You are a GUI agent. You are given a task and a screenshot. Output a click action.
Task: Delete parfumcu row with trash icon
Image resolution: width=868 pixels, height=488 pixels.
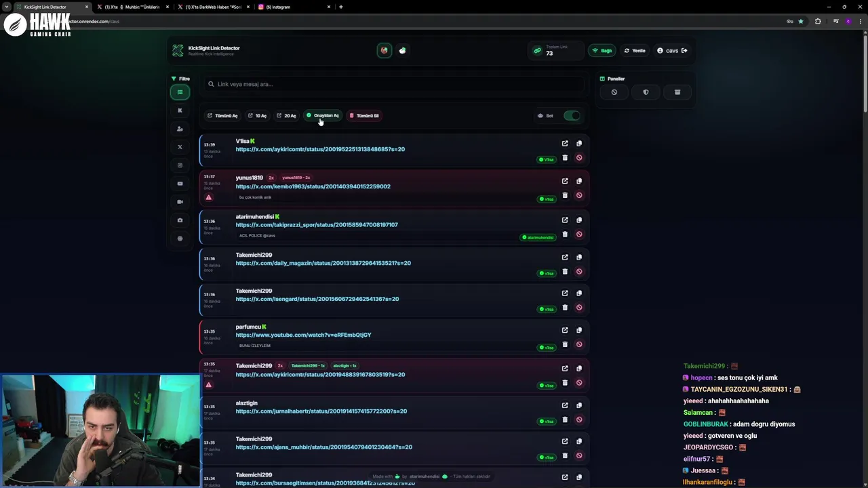(x=565, y=344)
